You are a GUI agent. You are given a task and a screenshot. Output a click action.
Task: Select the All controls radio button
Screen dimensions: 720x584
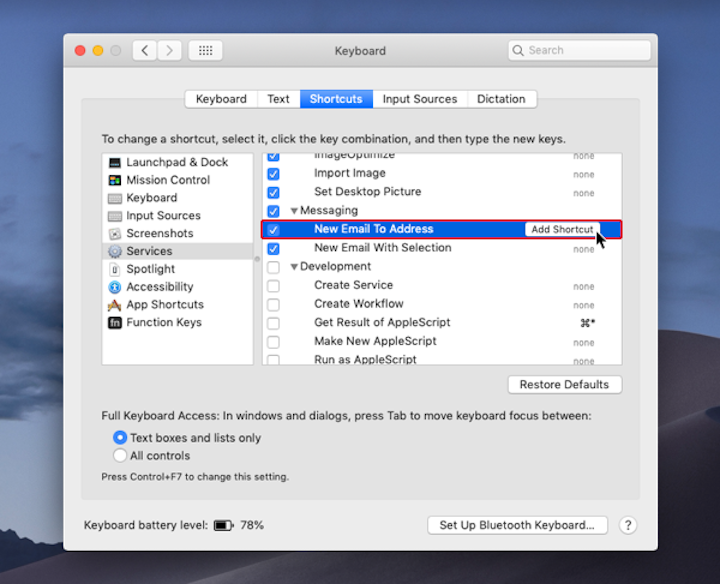click(x=120, y=455)
